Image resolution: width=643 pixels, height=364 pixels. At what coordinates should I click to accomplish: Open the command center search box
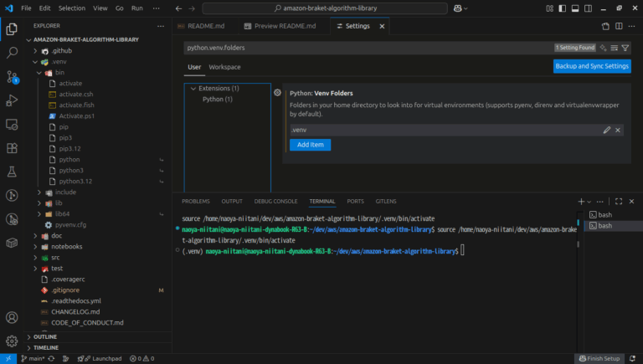point(325,8)
